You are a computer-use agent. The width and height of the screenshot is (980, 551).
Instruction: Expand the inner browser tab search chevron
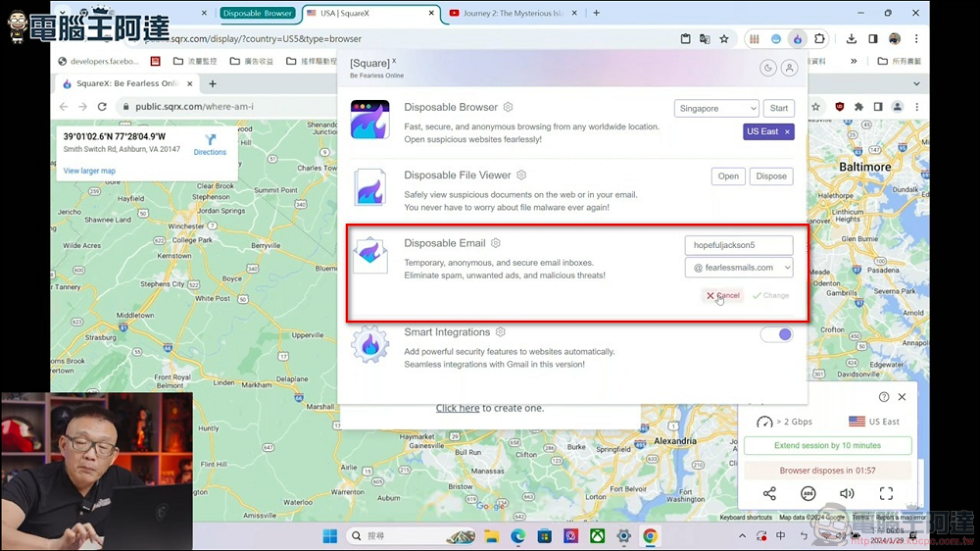pos(916,83)
